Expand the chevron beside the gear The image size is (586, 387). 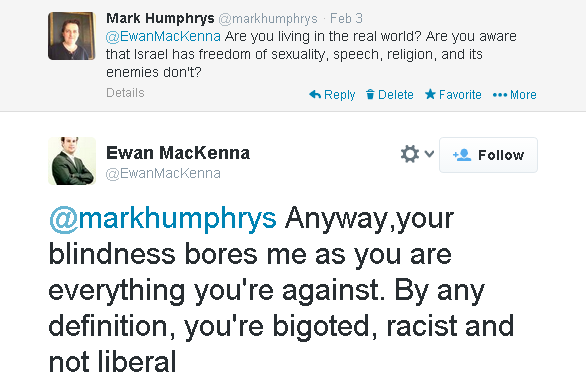coord(429,154)
